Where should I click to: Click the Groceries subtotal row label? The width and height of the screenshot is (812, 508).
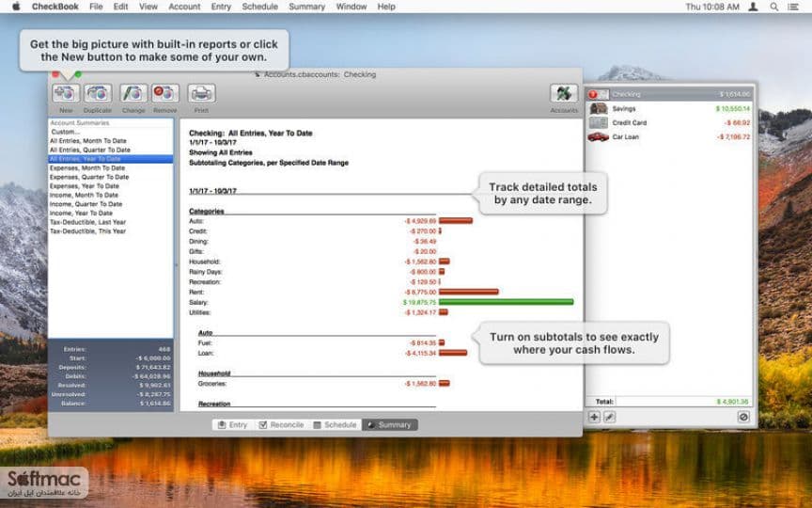point(212,384)
